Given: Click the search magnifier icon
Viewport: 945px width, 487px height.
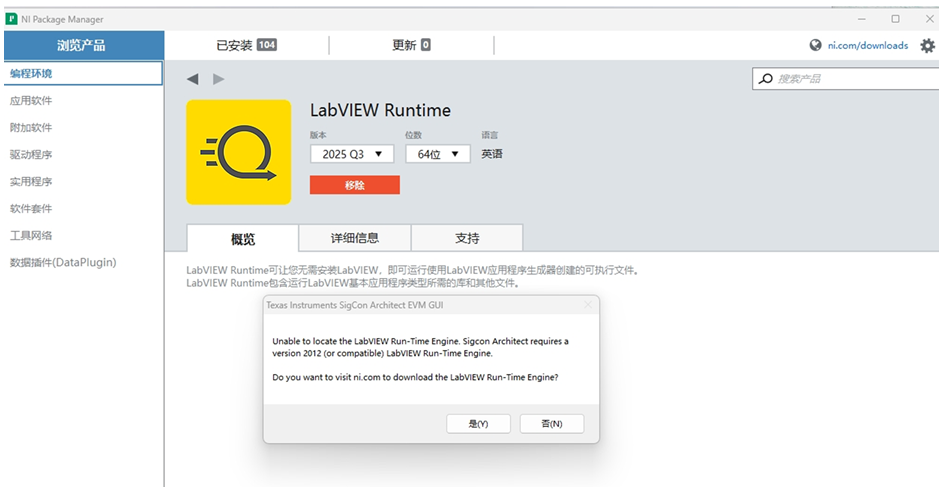Looking at the screenshot, I should (x=765, y=78).
